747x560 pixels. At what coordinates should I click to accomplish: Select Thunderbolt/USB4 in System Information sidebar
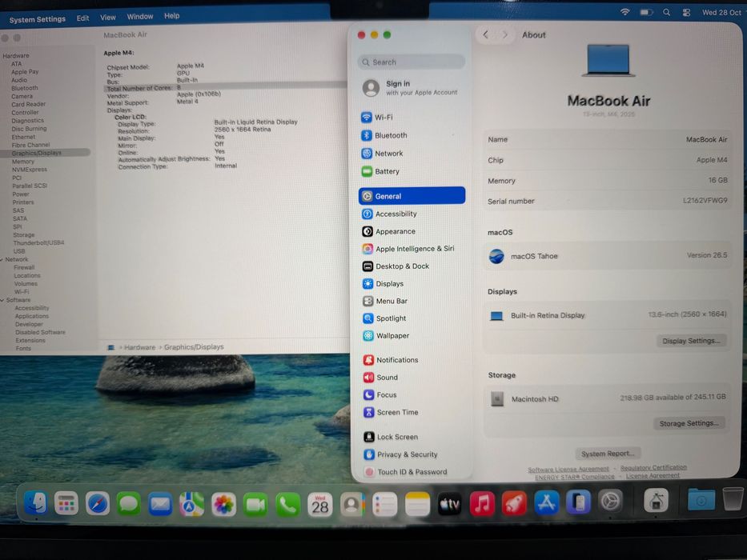[x=38, y=243]
